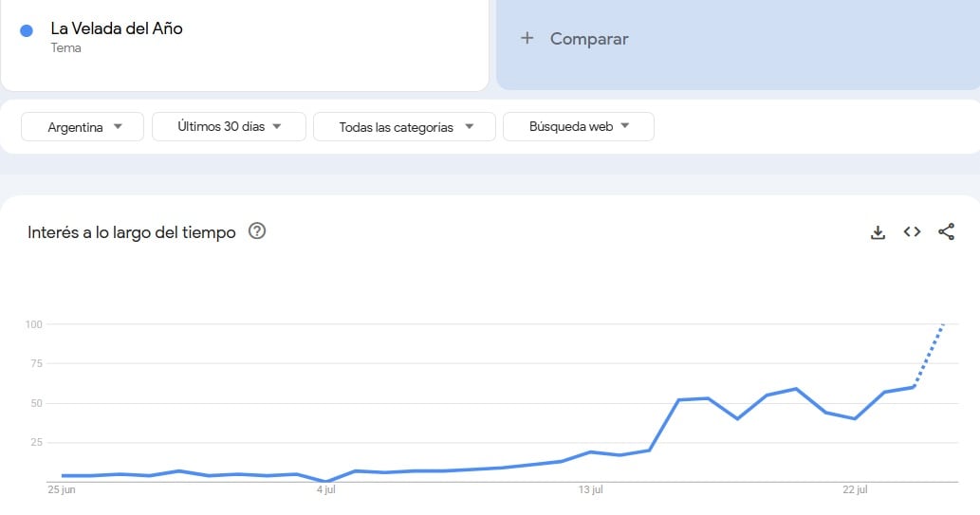Image resolution: width=980 pixels, height=515 pixels.
Task: Click the Tema label under the term
Action: point(65,48)
